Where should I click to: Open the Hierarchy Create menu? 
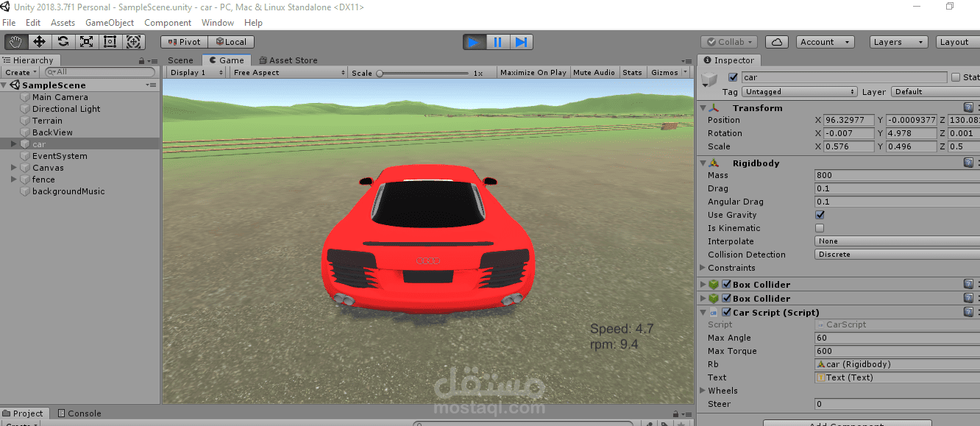pos(21,72)
